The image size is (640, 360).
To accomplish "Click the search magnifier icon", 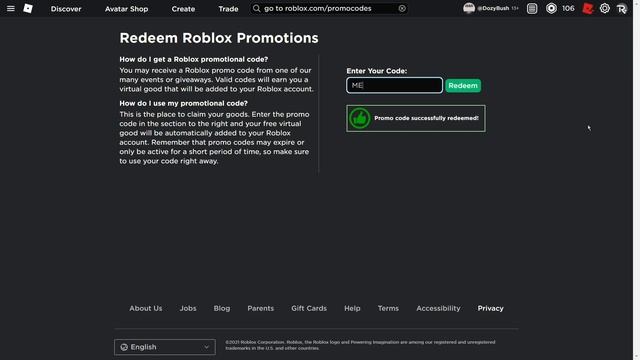I will click(x=256, y=8).
